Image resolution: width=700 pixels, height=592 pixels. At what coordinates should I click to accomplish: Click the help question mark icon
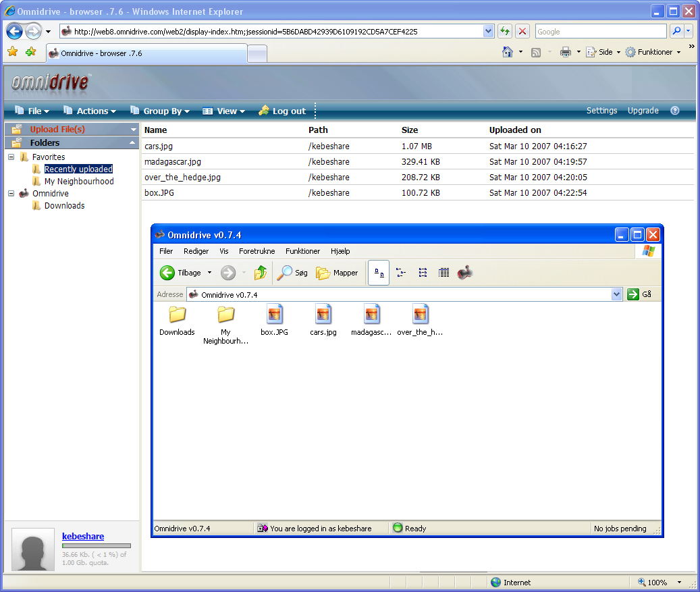coord(674,111)
